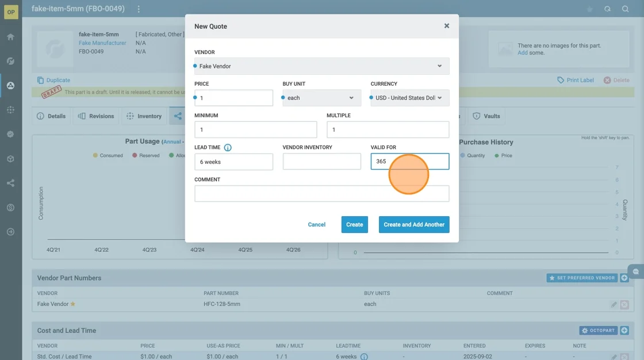Open the Home page from sidebar
The width and height of the screenshot is (644, 360).
coord(10,37)
